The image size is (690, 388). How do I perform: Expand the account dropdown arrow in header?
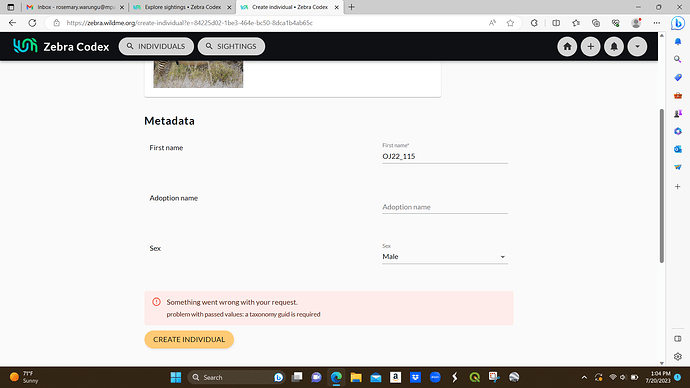(x=637, y=46)
